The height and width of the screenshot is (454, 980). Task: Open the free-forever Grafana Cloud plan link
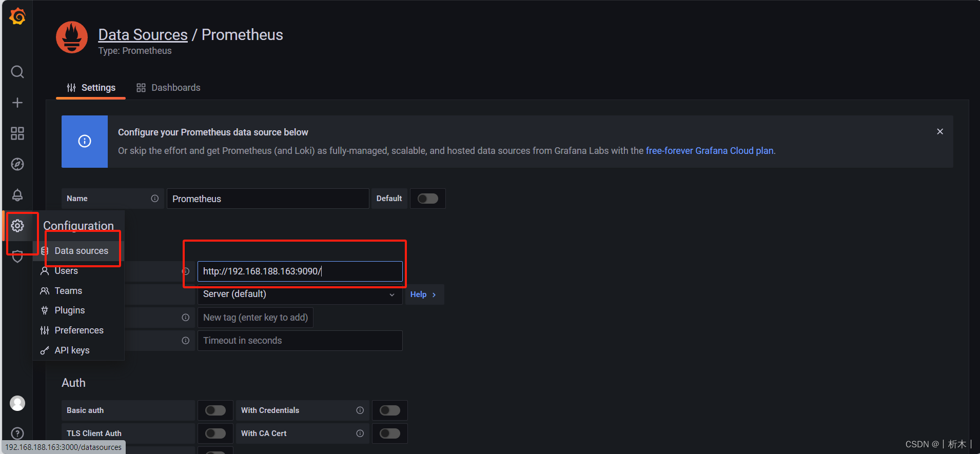[709, 151]
